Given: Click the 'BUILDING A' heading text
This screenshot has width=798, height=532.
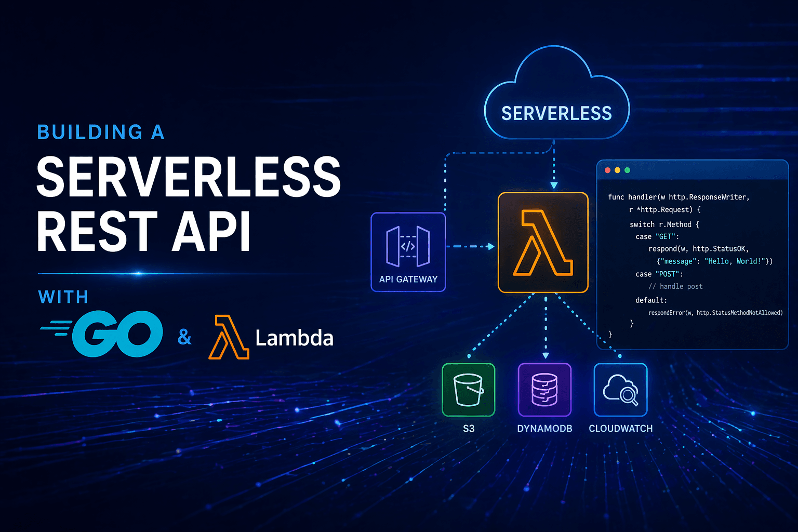Looking at the screenshot, I should tap(101, 132).
